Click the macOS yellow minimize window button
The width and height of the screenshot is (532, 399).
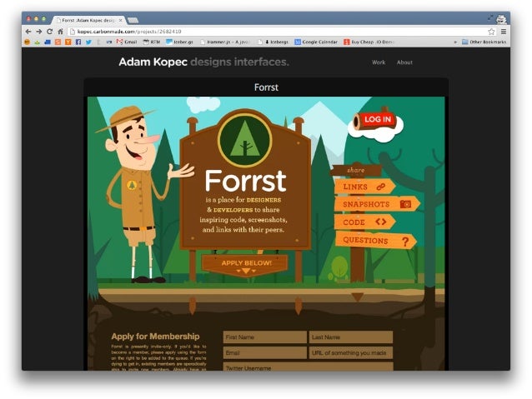[36, 19]
